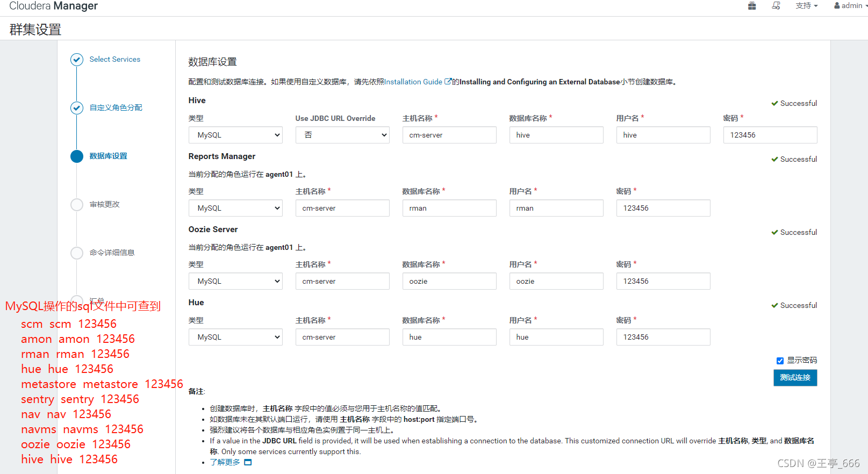
Task: Click the Oozie Server Successful status checkmark
Action: click(x=774, y=232)
